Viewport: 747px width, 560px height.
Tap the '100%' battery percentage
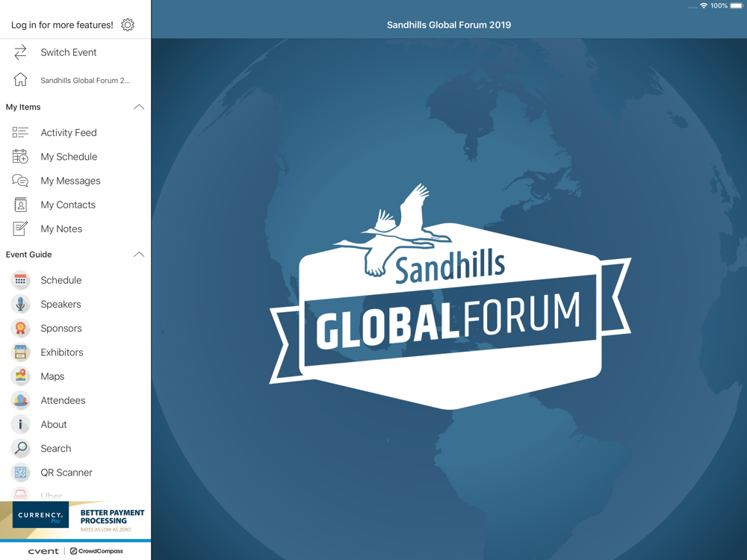pos(719,6)
